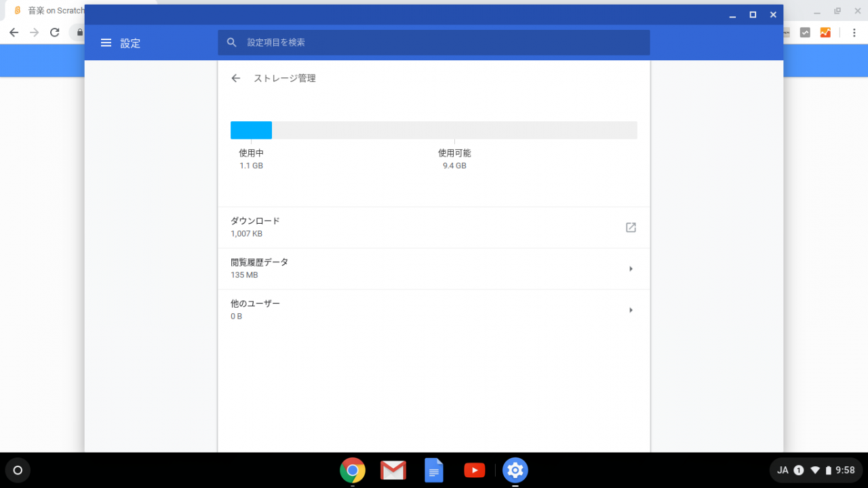This screenshot has height=488, width=868.
Task: Maximize the Settings window
Action: pyautogui.click(x=753, y=15)
